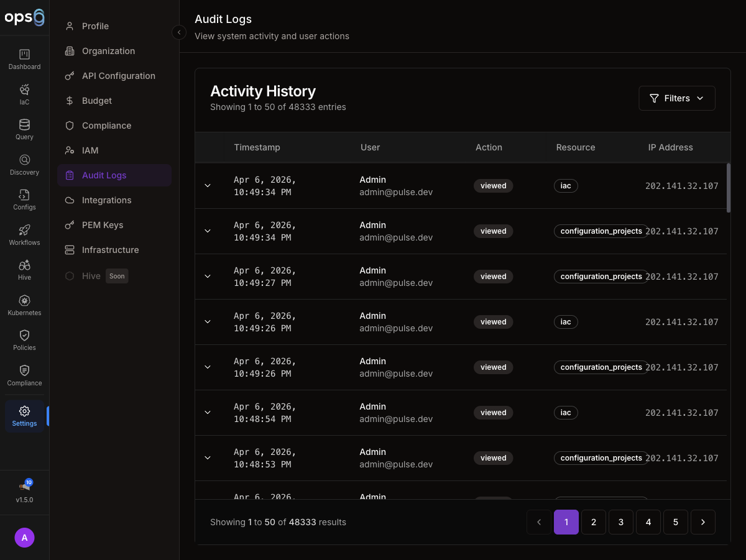Select the Integrations menu item
Image resolution: width=746 pixels, height=560 pixels.
coord(106,200)
